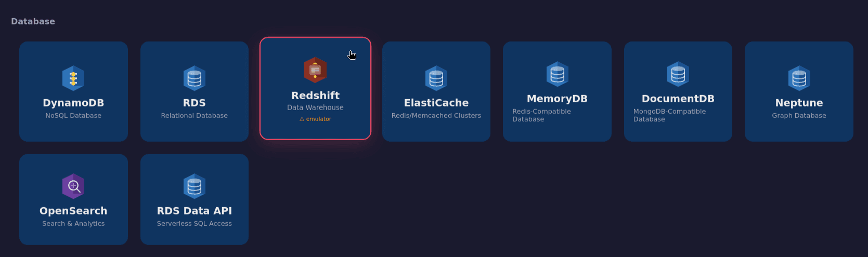Click the 'Relational Database' description text
The image size is (868, 257).
pos(195,116)
